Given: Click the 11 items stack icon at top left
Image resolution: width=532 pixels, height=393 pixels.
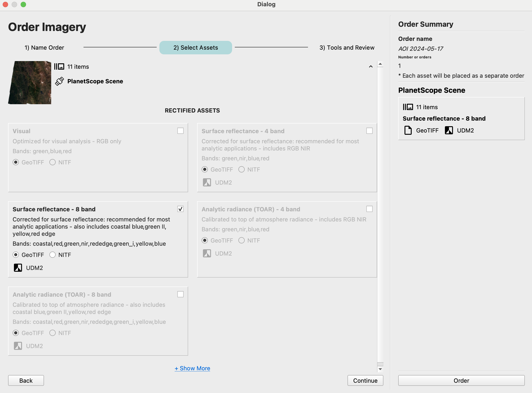Looking at the screenshot, I should coord(59,66).
